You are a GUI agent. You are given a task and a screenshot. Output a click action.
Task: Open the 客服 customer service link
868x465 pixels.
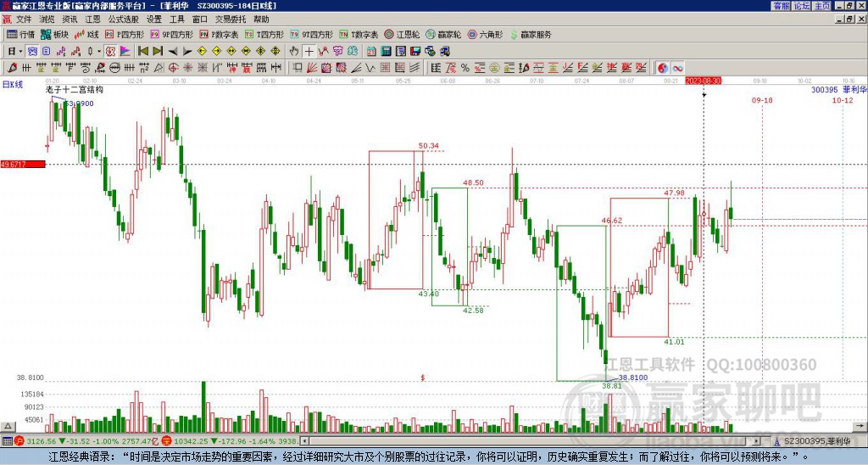tap(781, 6)
